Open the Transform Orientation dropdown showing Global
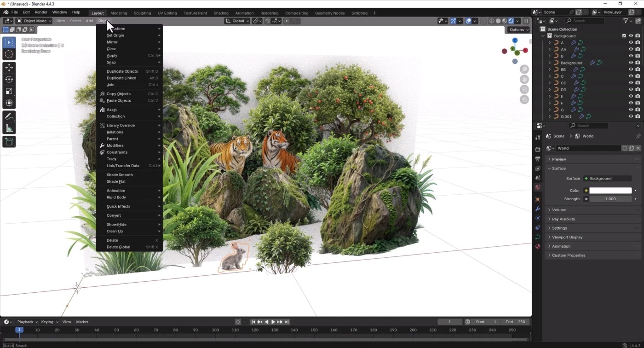Screen dimensions: 644x348 (236, 21)
